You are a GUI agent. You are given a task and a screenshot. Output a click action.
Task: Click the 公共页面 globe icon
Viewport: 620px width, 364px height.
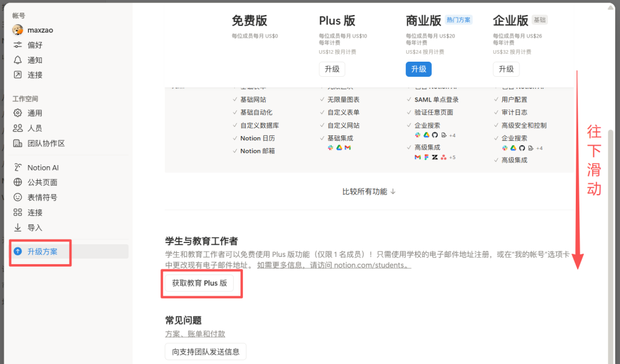18,183
